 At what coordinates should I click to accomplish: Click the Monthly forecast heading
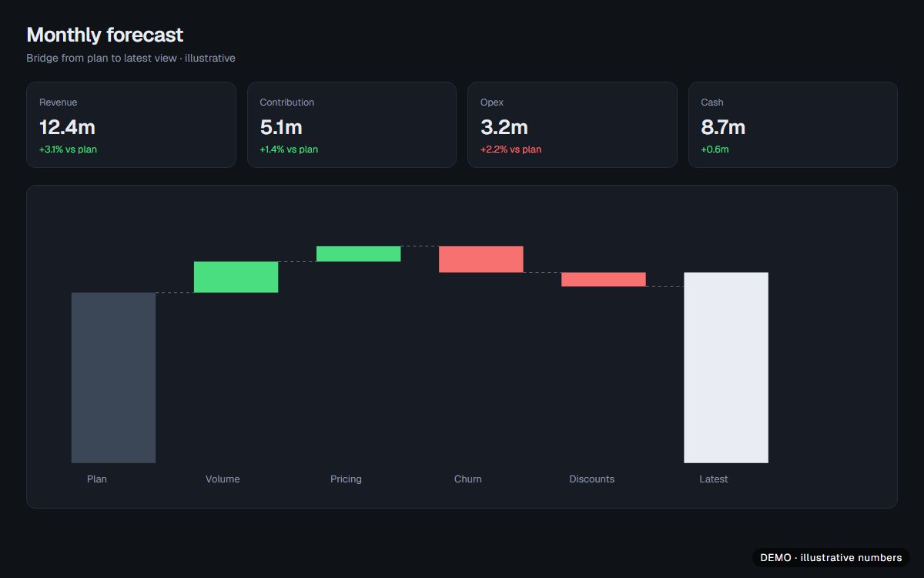click(x=105, y=35)
